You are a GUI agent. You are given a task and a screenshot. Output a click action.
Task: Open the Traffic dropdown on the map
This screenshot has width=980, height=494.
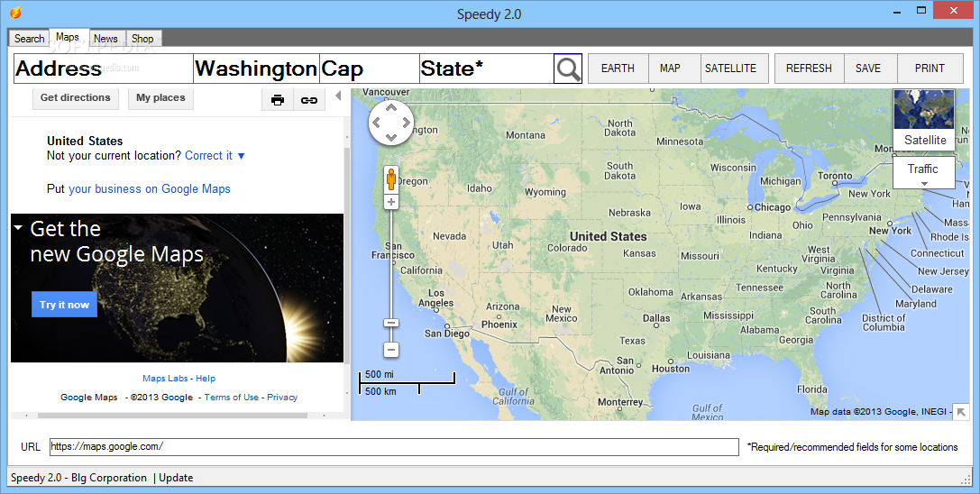(x=923, y=172)
